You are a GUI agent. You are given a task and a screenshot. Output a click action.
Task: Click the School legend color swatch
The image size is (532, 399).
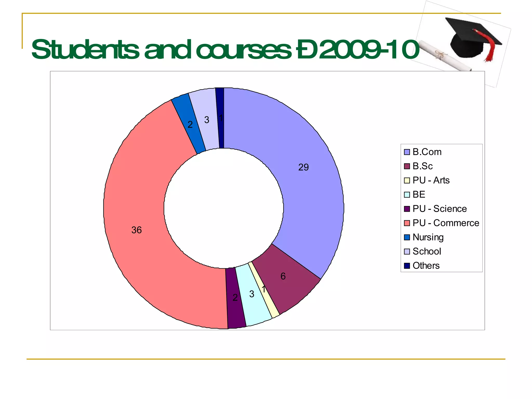(x=407, y=251)
